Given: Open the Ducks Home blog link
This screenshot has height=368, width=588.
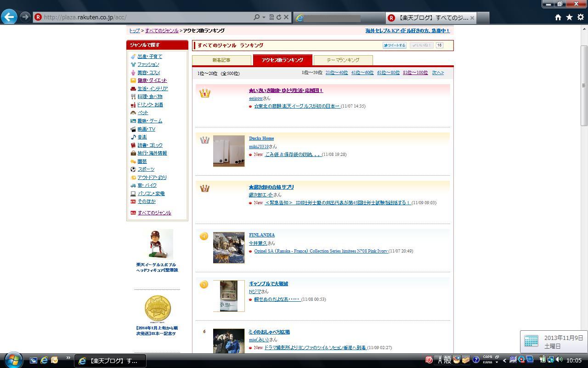Looking at the screenshot, I should click(x=261, y=138).
